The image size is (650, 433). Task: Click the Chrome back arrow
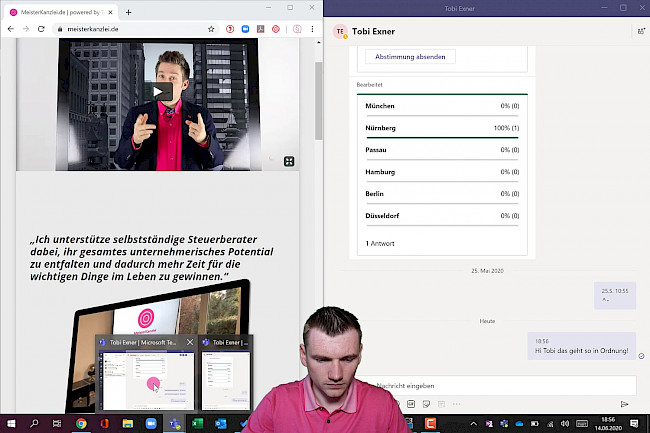pos(10,29)
